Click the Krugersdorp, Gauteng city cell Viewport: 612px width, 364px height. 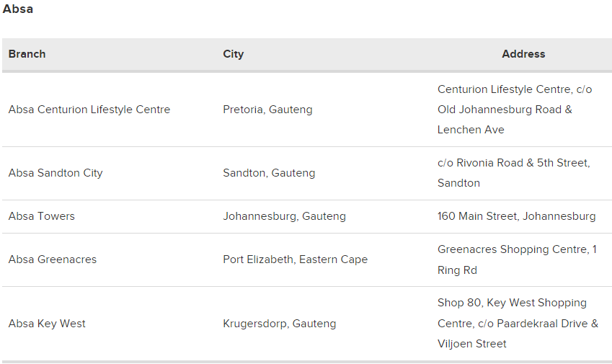click(279, 324)
